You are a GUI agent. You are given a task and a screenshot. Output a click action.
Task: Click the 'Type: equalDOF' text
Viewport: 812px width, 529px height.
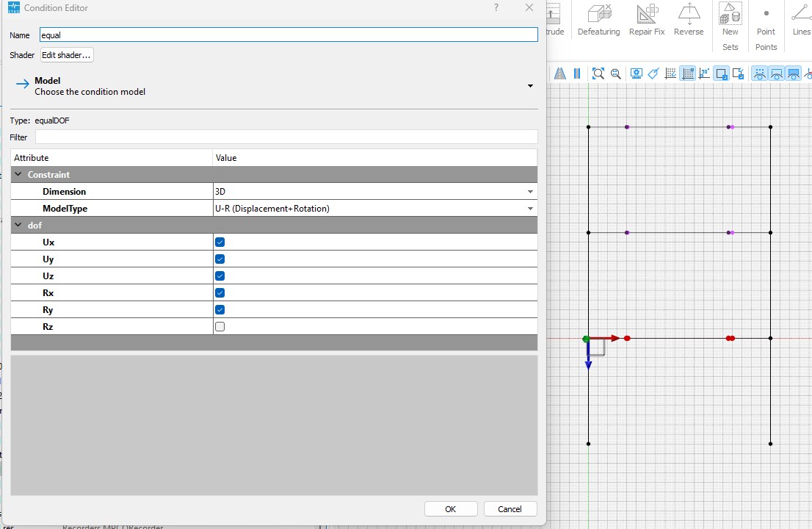pyautogui.click(x=40, y=120)
